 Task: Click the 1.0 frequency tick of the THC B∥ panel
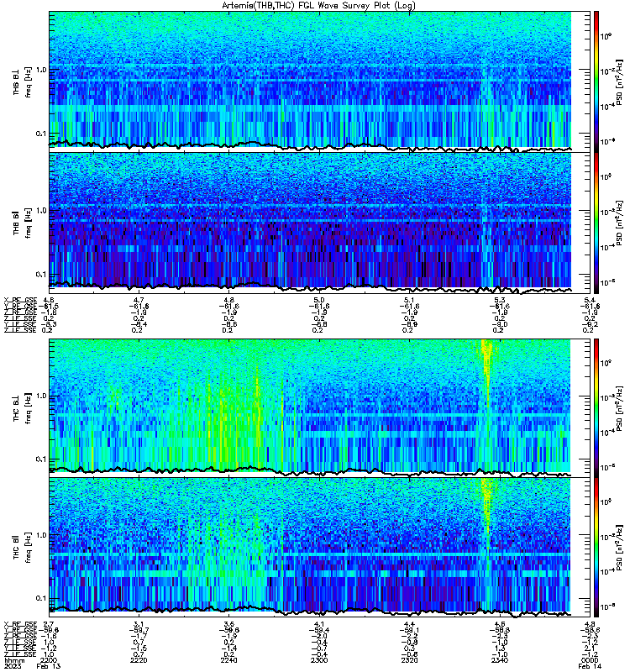40,535
